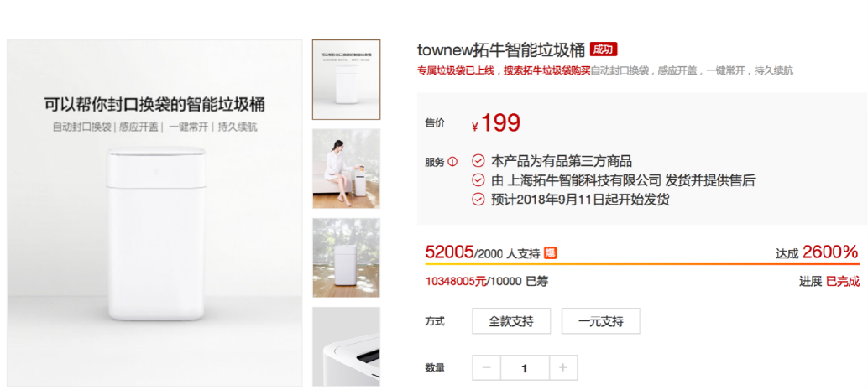
Task: Decrease quantity with the minus button
Action: (x=487, y=368)
